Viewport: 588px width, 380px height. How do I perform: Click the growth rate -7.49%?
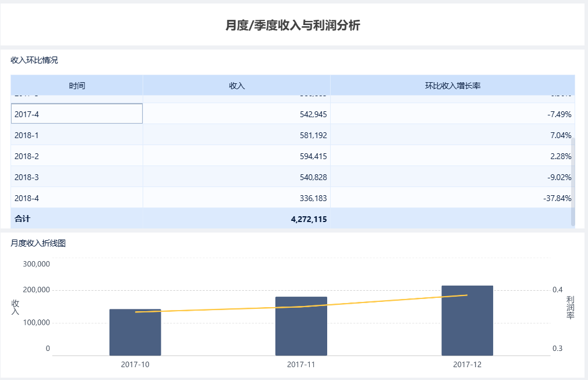tap(559, 114)
